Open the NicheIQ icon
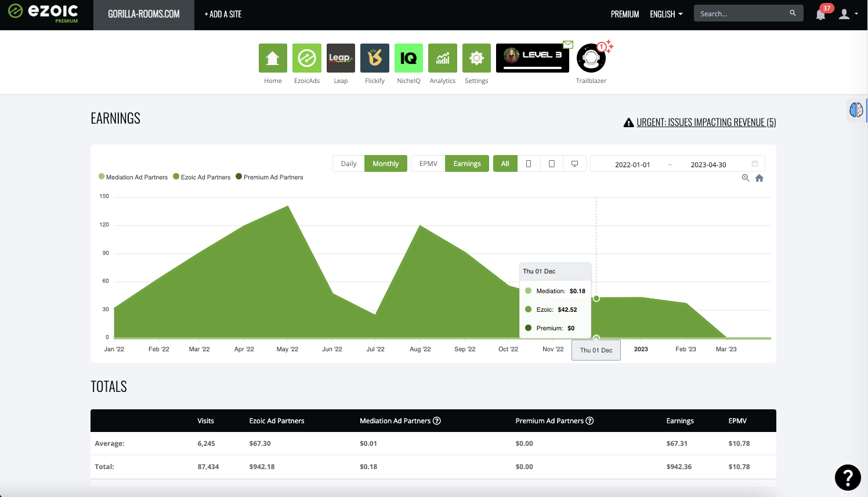Image resolution: width=868 pixels, height=497 pixels. [x=408, y=58]
